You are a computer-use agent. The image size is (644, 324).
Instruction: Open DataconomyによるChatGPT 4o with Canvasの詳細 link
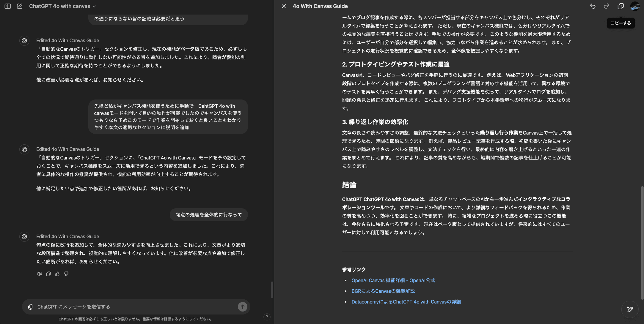(x=406, y=302)
